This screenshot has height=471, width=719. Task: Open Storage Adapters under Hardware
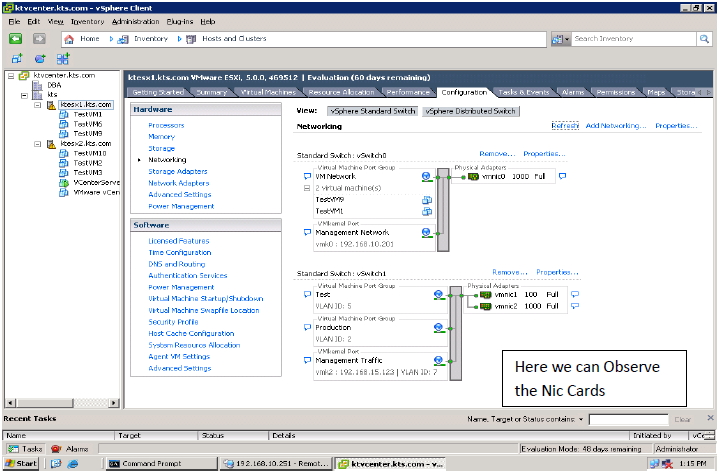pyautogui.click(x=177, y=172)
